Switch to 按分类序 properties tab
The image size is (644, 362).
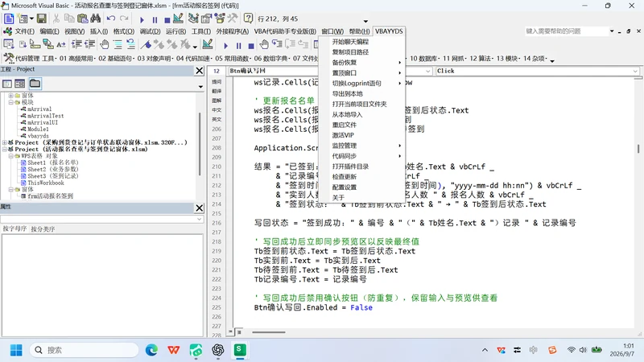[43, 228]
